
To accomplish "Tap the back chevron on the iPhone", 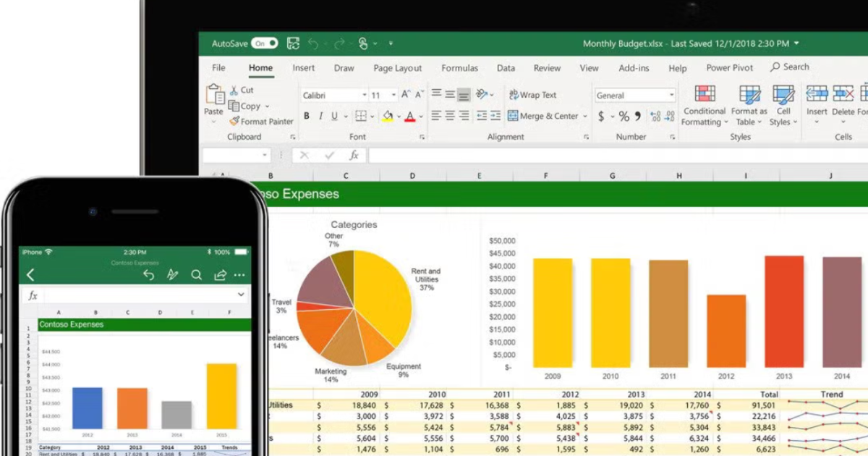I will pyautogui.click(x=30, y=275).
